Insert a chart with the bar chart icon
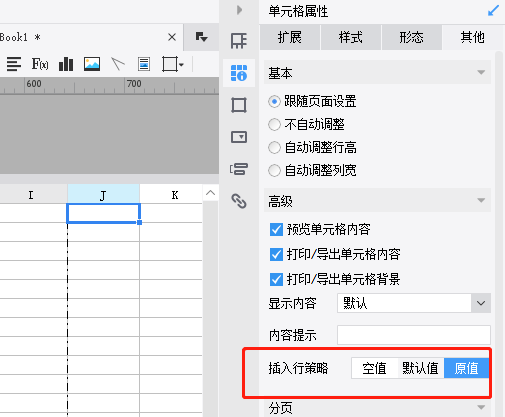 tap(66, 64)
